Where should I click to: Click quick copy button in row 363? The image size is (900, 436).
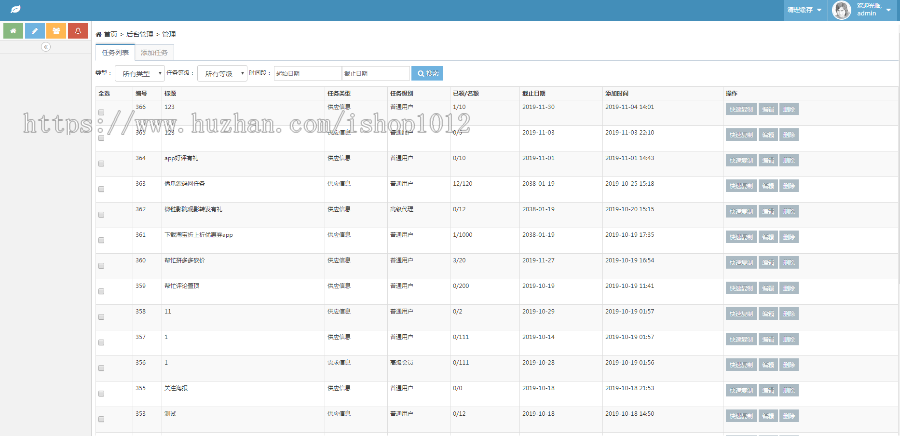(741, 186)
